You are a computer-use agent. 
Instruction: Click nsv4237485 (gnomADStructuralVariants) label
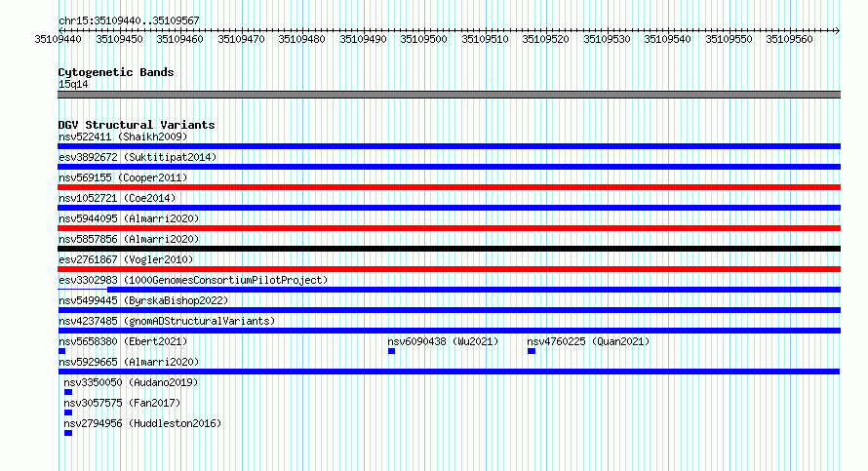point(167,321)
